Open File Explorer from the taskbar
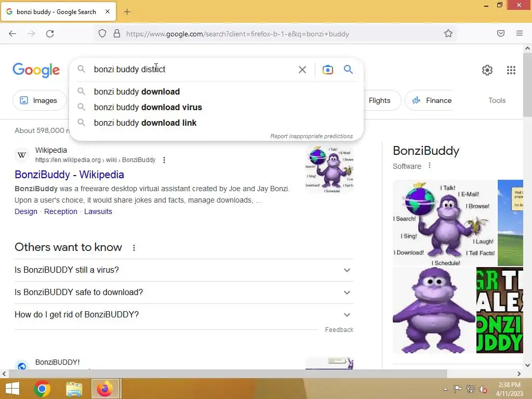The width and height of the screenshot is (532, 399). 74,389
